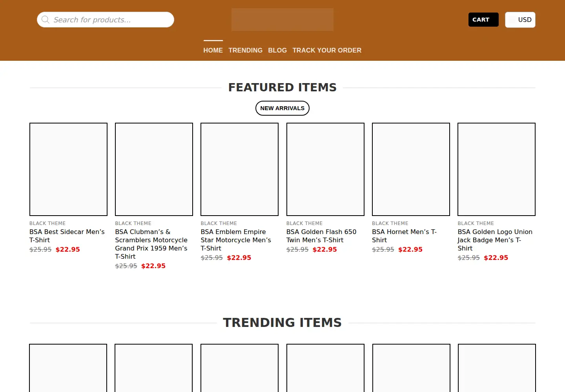Click $25.95 old price under BSA Clubman's
The image size is (565, 392).
[126, 266]
